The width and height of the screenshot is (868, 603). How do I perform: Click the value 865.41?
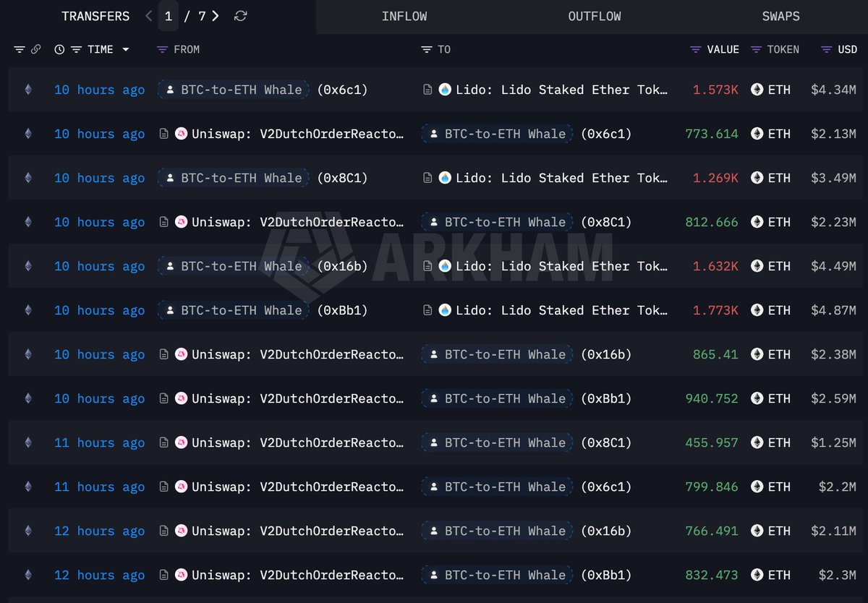tap(715, 354)
